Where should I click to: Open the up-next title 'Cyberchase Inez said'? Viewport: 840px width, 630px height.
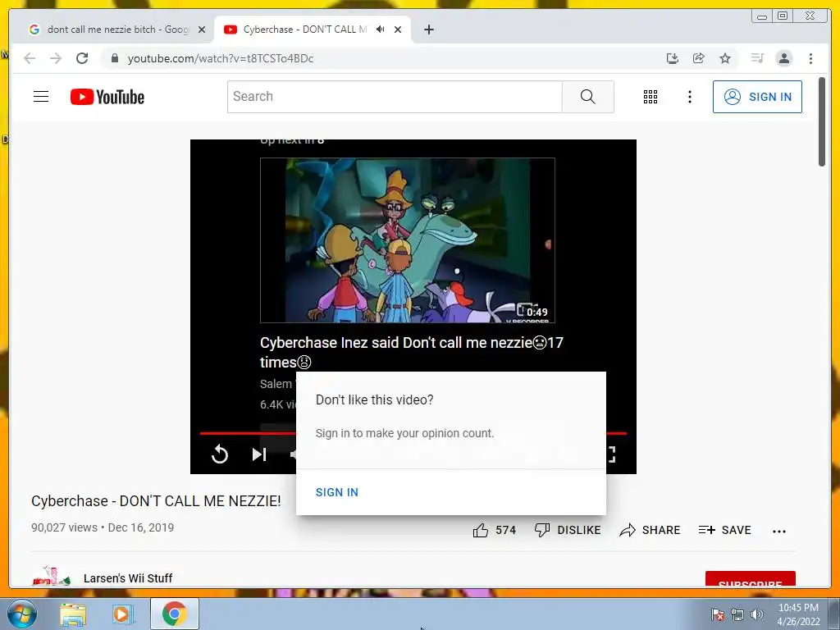tap(412, 352)
